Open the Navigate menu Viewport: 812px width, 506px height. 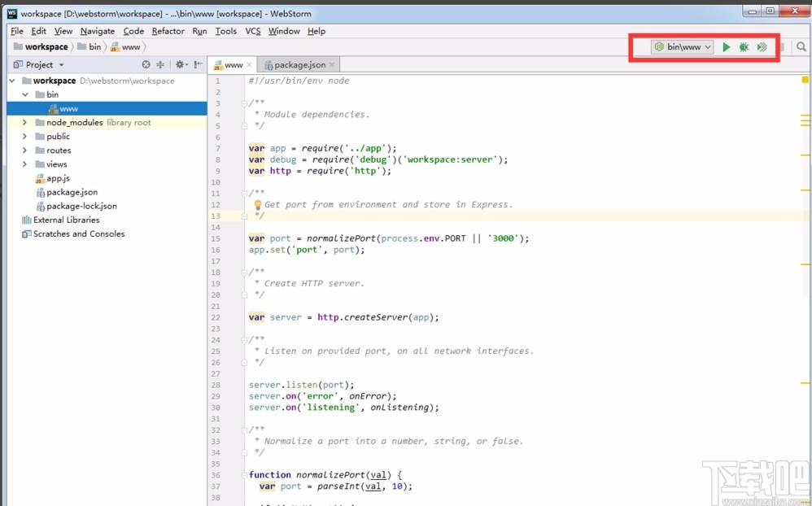(x=98, y=31)
